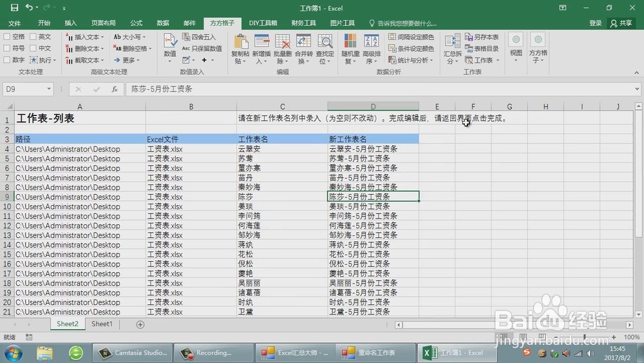Expand the 工作表 dropdown in ribbon
Image resolution: width=644 pixels, height=363 pixels.
click(497, 60)
